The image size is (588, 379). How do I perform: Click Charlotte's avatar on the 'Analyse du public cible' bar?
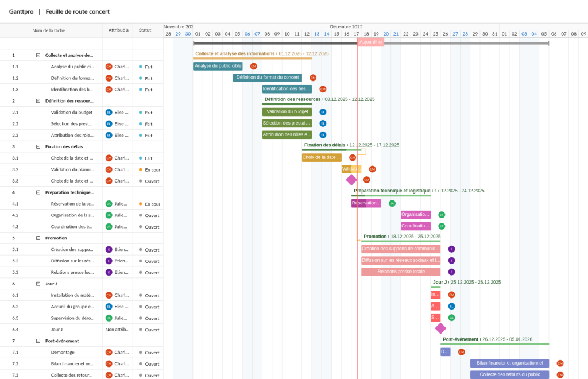(253, 67)
